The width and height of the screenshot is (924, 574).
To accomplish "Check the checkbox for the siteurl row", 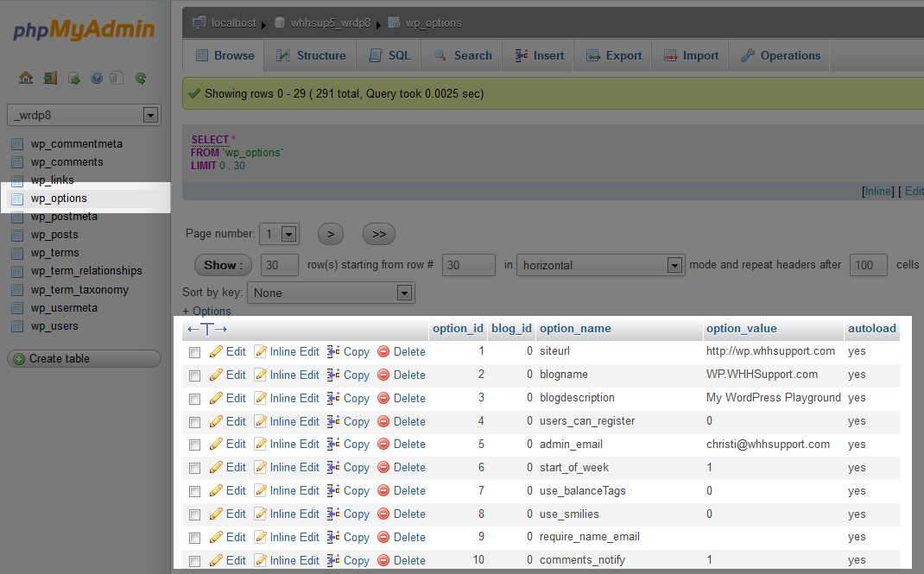I will tap(194, 352).
